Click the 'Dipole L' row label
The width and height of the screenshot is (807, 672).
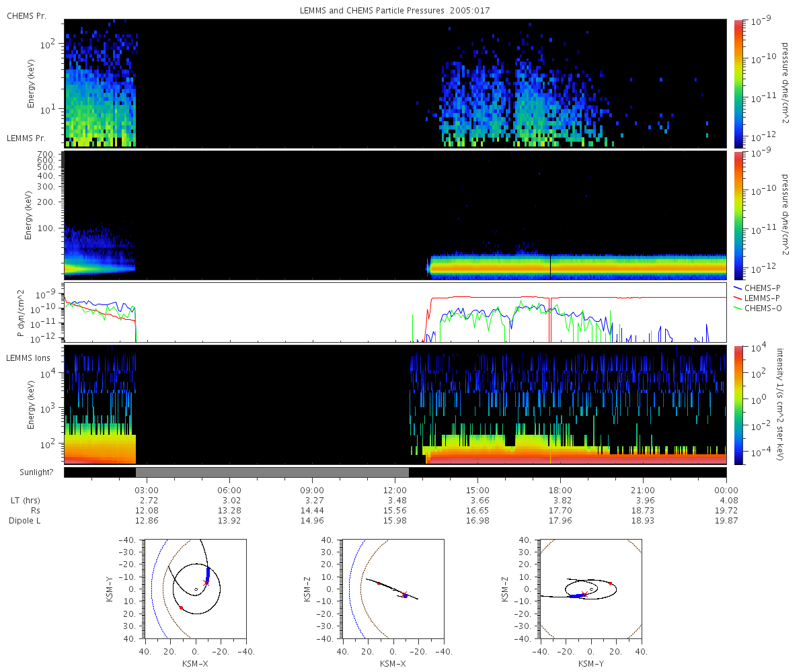coord(25,521)
